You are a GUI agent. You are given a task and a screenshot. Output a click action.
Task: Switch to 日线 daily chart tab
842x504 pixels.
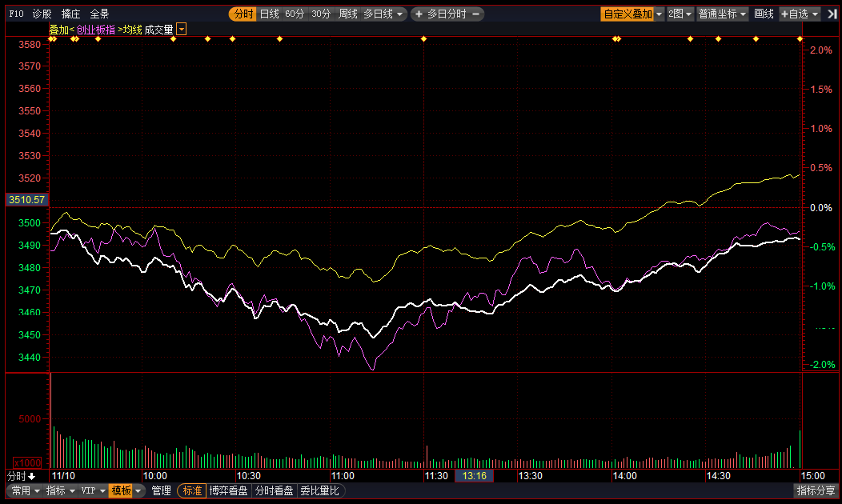point(269,14)
